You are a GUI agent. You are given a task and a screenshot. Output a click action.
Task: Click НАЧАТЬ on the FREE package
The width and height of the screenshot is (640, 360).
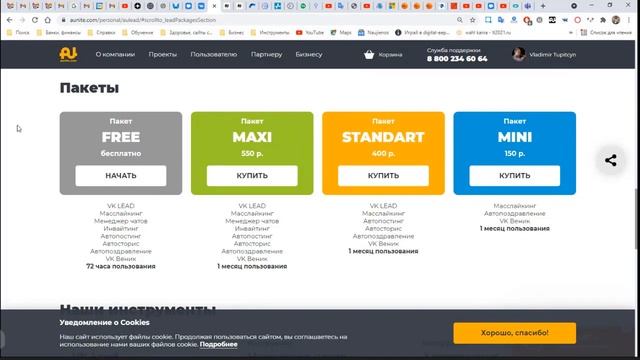[x=121, y=176]
